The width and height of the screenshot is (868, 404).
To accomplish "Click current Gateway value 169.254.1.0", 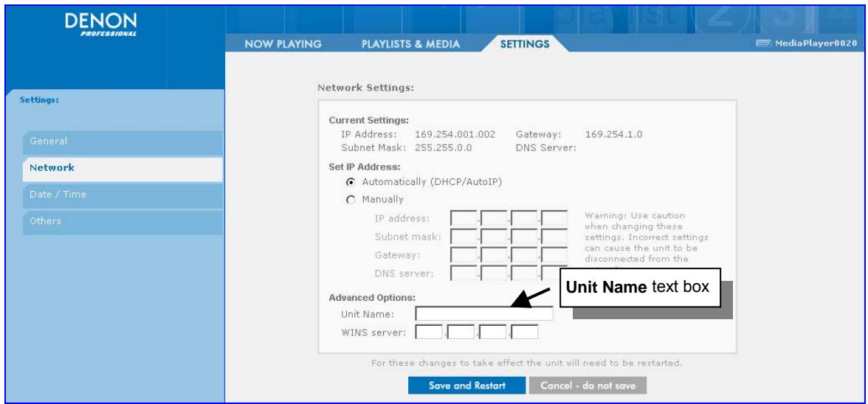I will (614, 134).
